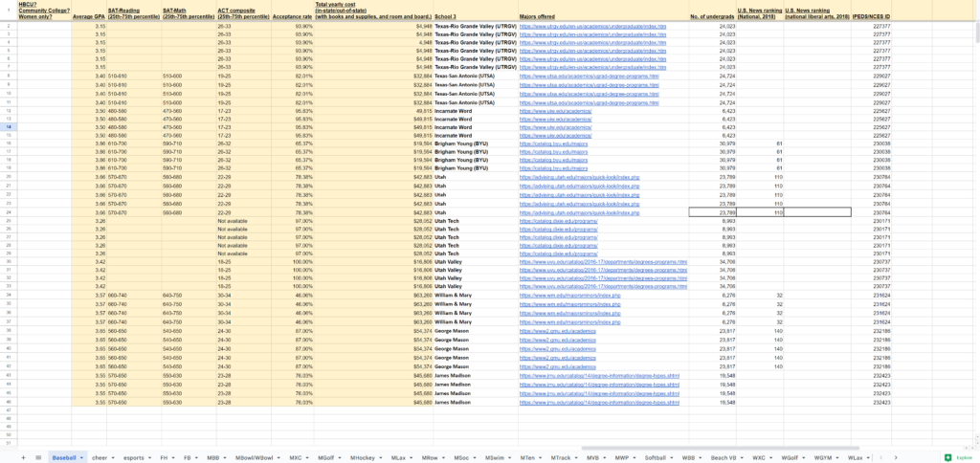The image size is (980, 463).
Task: Open the gmu.edu link in row 38
Action: 558,331
